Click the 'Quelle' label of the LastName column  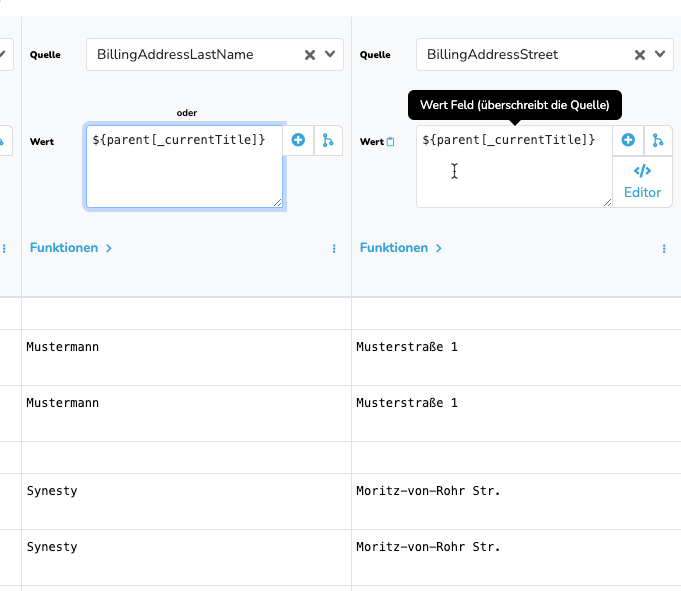pyautogui.click(x=45, y=55)
